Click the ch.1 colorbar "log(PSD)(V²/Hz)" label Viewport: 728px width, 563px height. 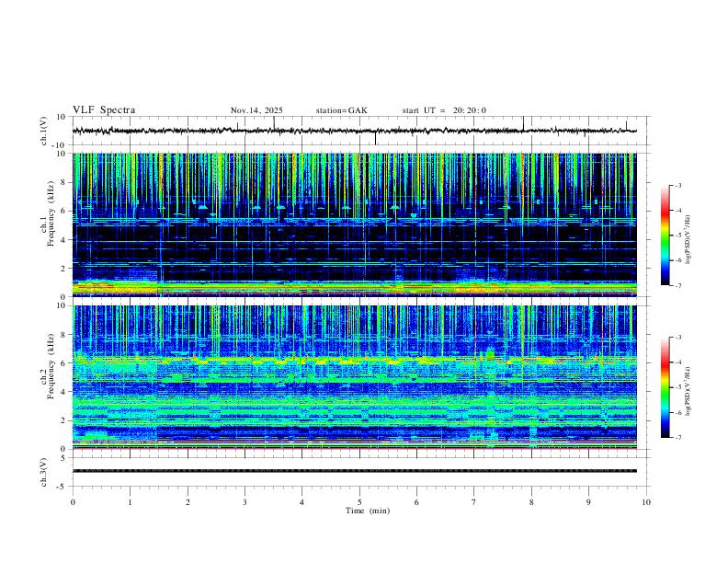click(688, 239)
